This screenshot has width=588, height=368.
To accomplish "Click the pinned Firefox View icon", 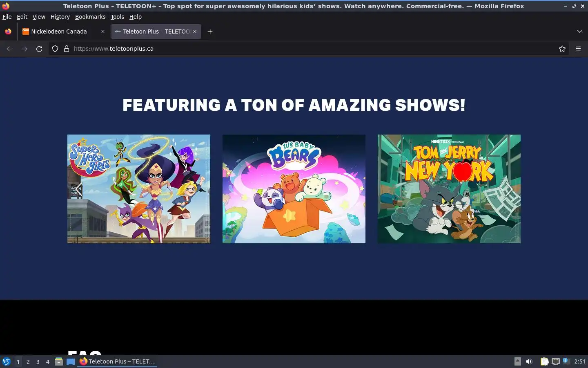I will 8,31.
